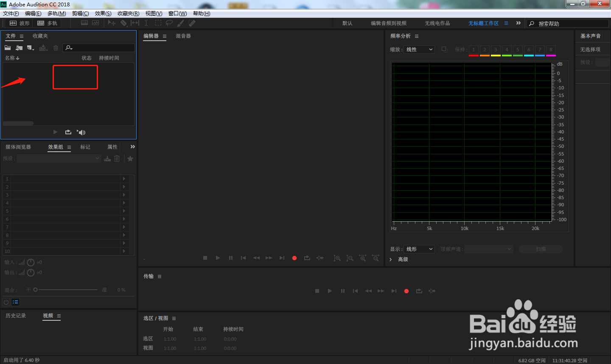Screen dimensions: 611x364
Task: Select the Paintbrush Selection tool
Action: click(180, 23)
